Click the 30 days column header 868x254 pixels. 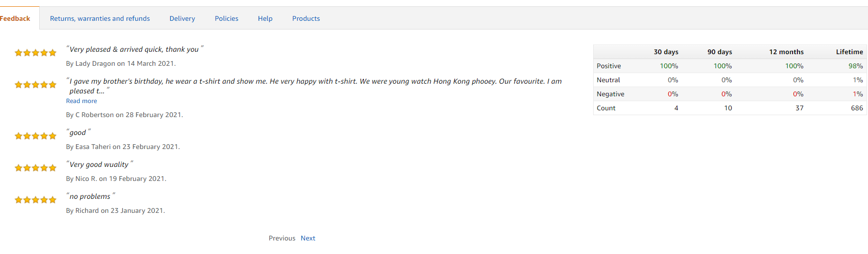pos(666,52)
